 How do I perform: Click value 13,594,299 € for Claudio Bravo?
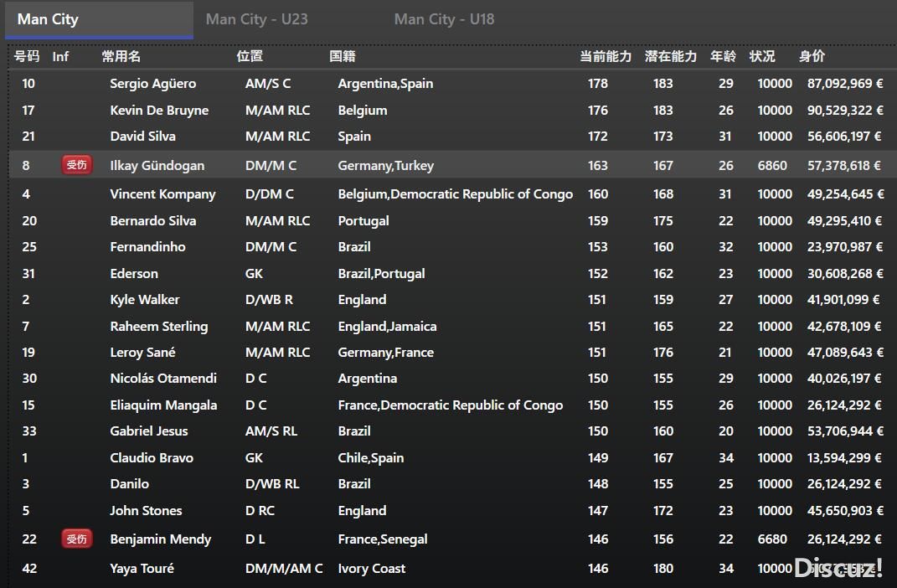point(845,457)
